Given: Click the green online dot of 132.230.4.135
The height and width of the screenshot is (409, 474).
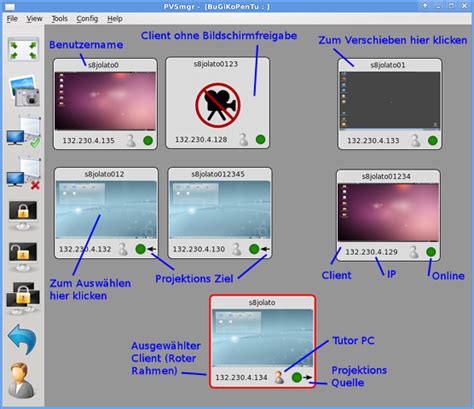Looking at the screenshot, I should coord(148,140).
